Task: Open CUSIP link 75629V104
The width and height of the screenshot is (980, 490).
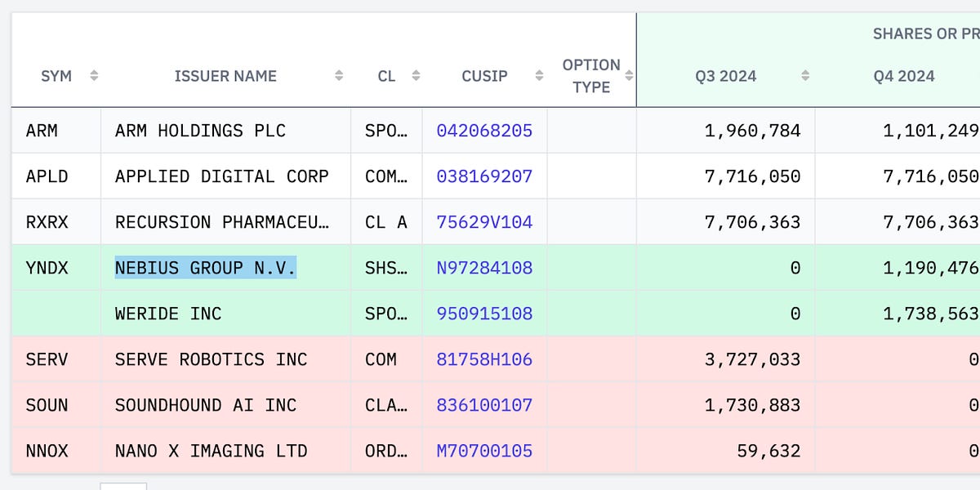Action: [484, 222]
